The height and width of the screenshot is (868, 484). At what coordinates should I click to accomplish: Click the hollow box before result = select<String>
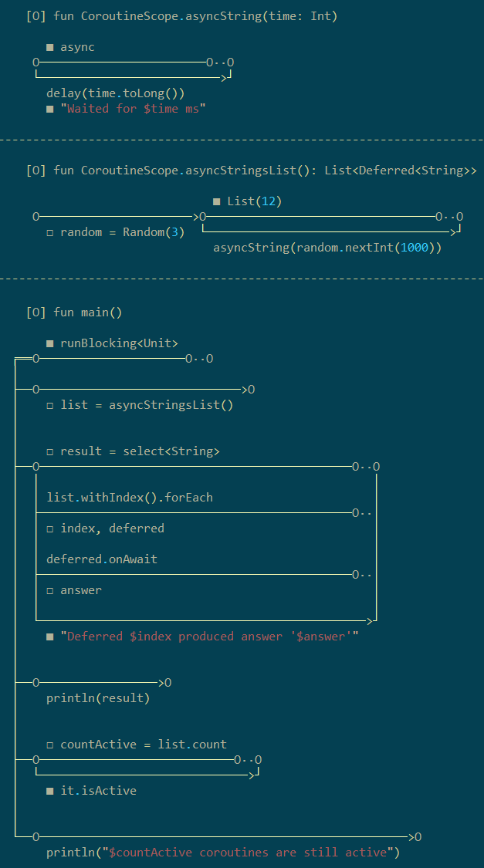click(50, 451)
